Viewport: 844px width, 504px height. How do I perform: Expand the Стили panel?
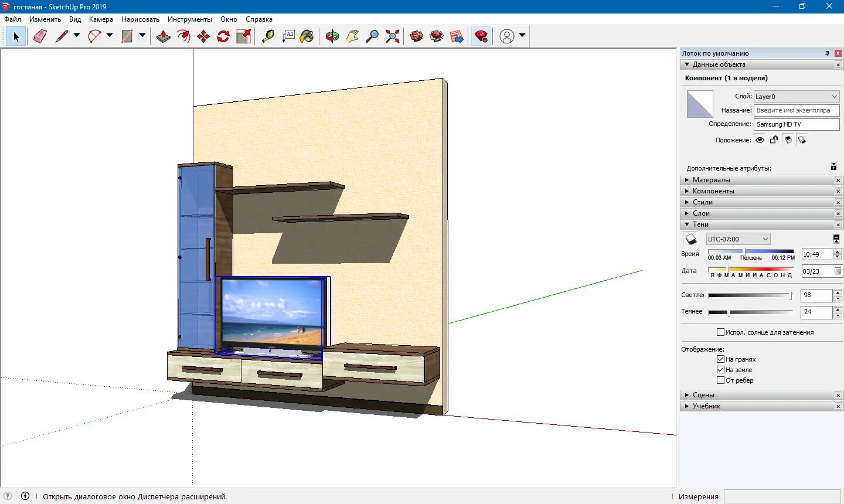761,202
